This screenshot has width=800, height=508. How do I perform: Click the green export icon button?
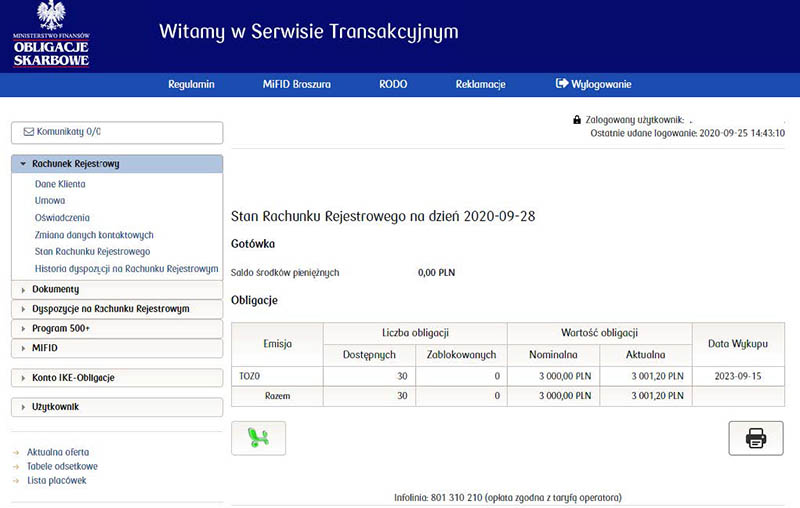tap(258, 438)
